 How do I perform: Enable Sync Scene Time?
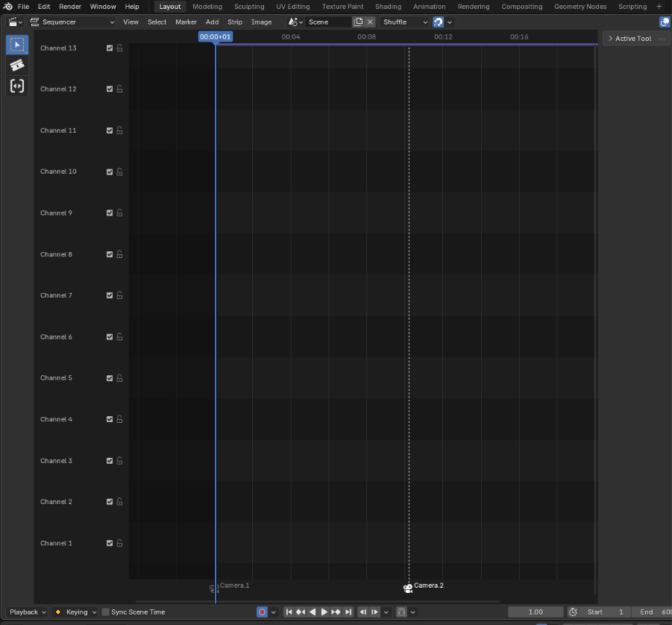[x=107, y=612]
